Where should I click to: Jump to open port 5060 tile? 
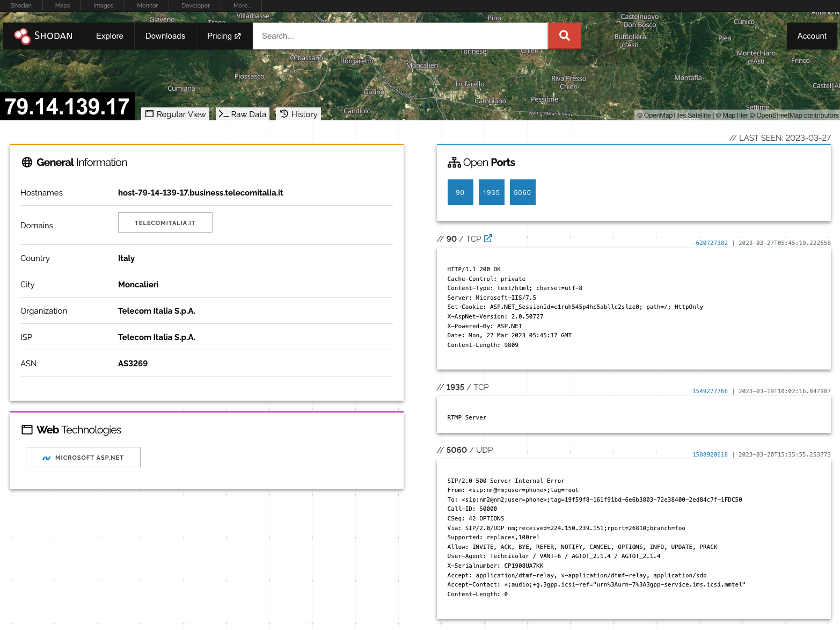pyautogui.click(x=522, y=192)
